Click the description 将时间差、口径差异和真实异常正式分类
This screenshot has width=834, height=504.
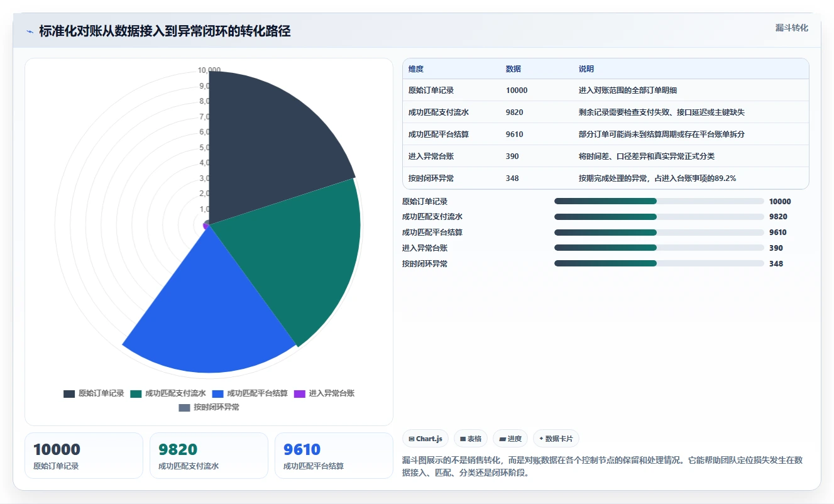[647, 156]
